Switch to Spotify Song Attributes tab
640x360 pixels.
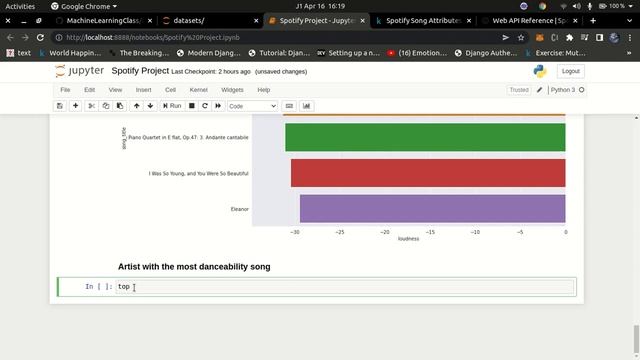point(423,20)
